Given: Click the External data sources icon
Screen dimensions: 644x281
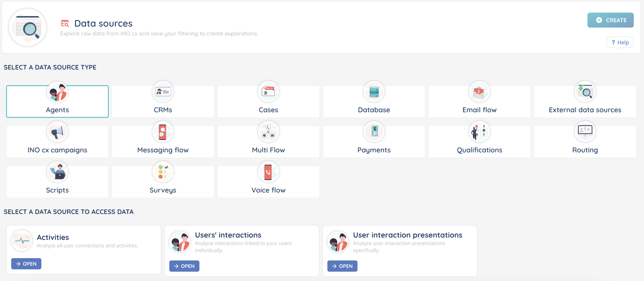Looking at the screenshot, I should tap(585, 92).
